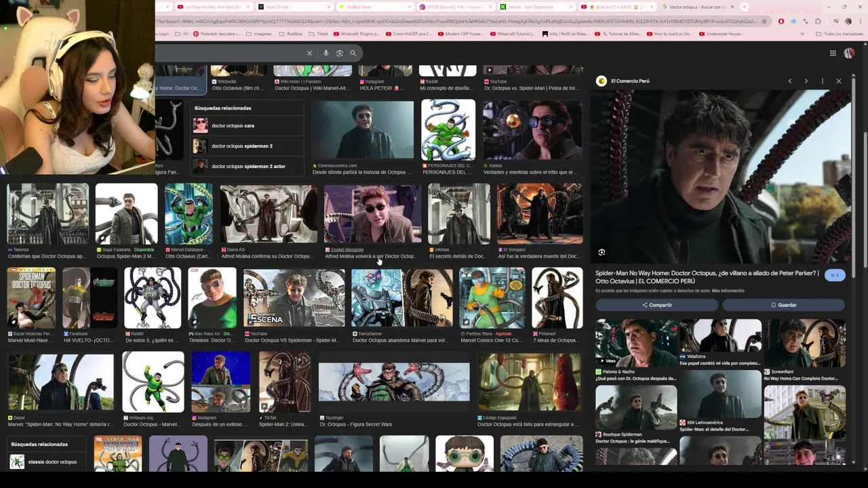Open the Código Espagueti Doctor Octopus thumbnail
This screenshot has width=868, height=488.
click(529, 382)
